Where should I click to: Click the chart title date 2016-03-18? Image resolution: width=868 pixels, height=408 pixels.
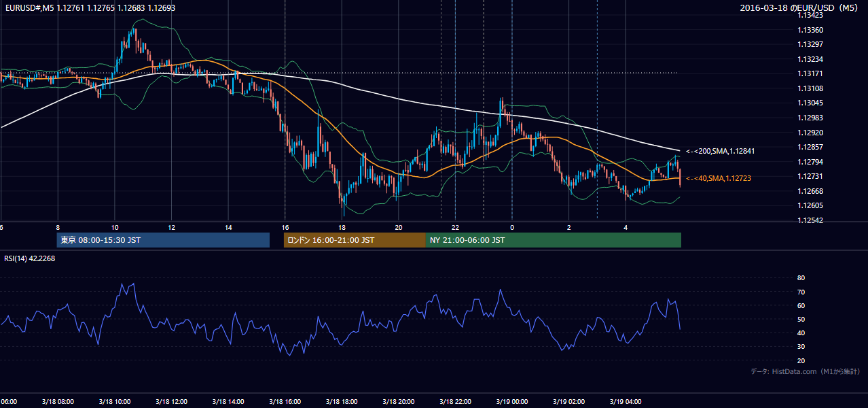(765, 8)
